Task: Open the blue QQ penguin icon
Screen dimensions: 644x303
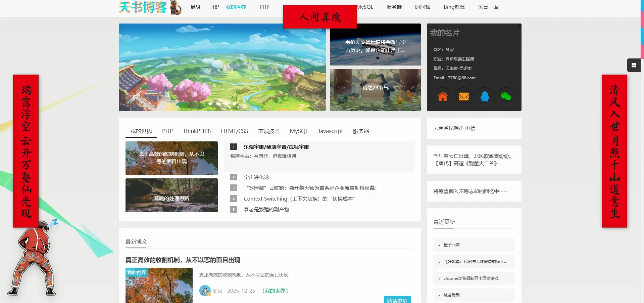Action: (485, 96)
